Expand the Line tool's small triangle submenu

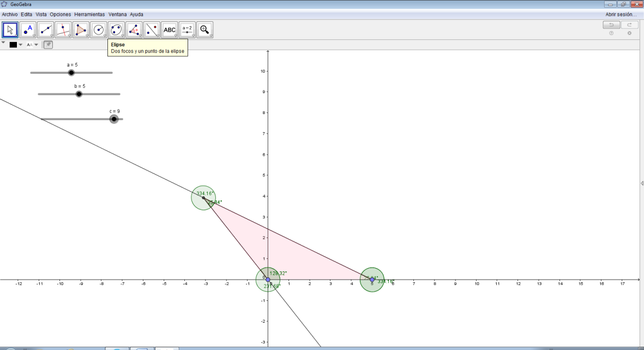click(x=52, y=36)
